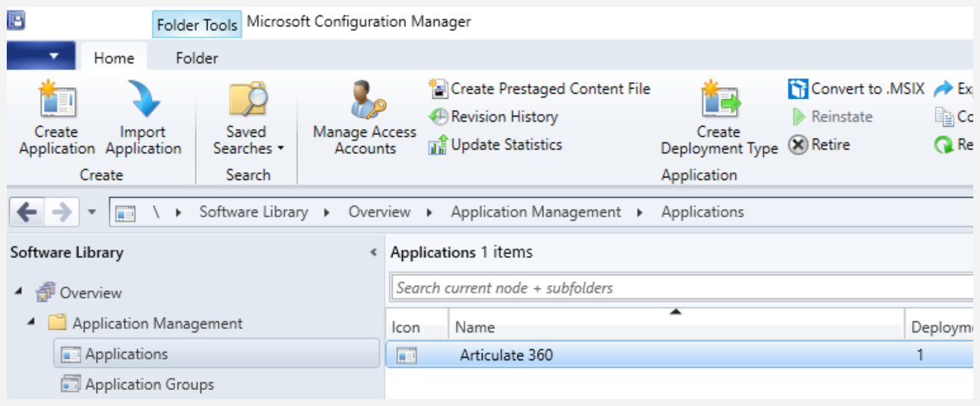Select the Articulate 360 row

click(681, 355)
